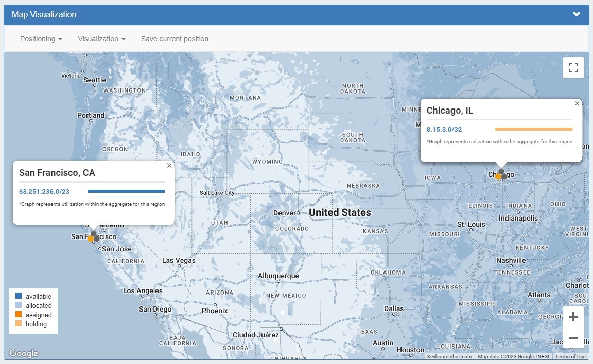Image resolution: width=593 pixels, height=364 pixels.
Task: Open map Terms of Use link
Action: click(570, 356)
